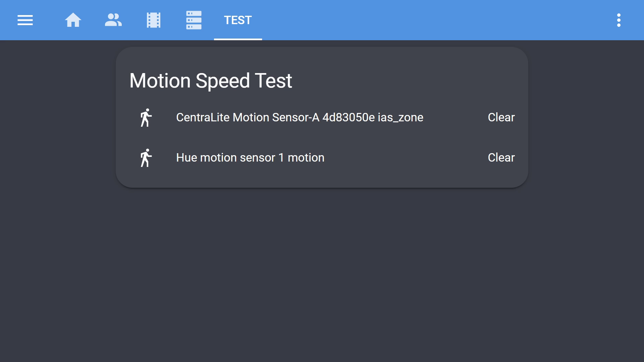Click blank row space left of Hue's Clear
This screenshot has height=362, width=644.
click(x=402, y=158)
